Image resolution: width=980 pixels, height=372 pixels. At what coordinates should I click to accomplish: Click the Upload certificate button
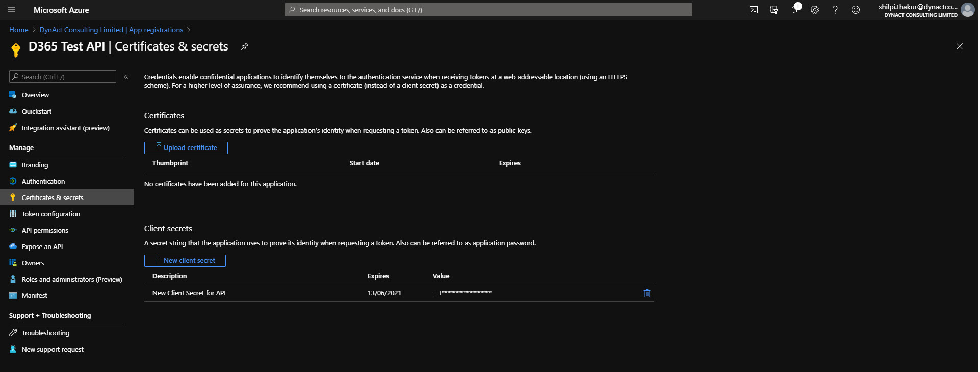[x=186, y=147]
